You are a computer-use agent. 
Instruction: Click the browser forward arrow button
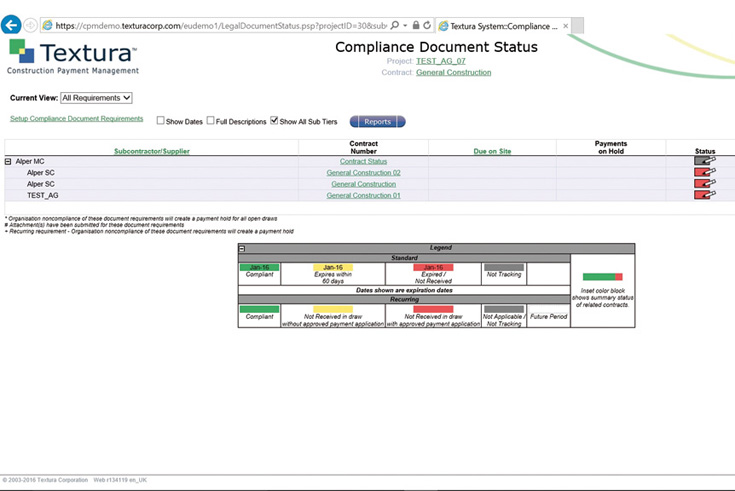point(30,25)
